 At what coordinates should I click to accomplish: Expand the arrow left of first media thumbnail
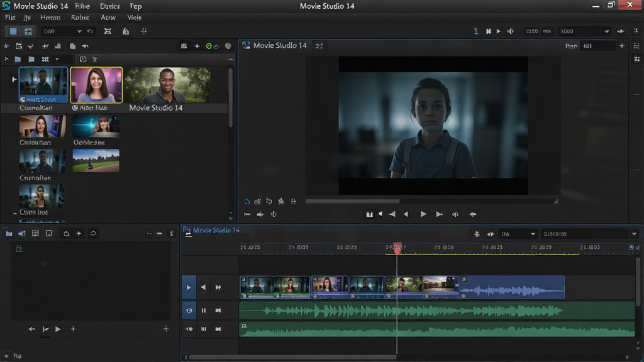[14, 79]
